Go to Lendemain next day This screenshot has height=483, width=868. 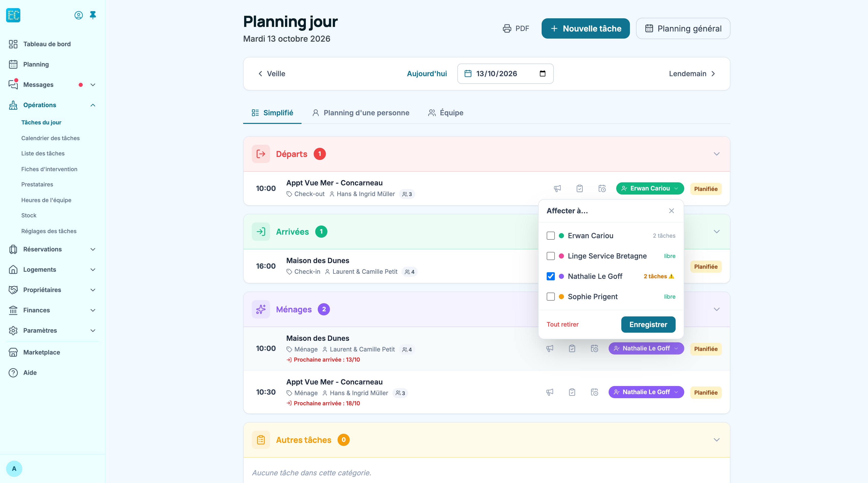point(692,74)
